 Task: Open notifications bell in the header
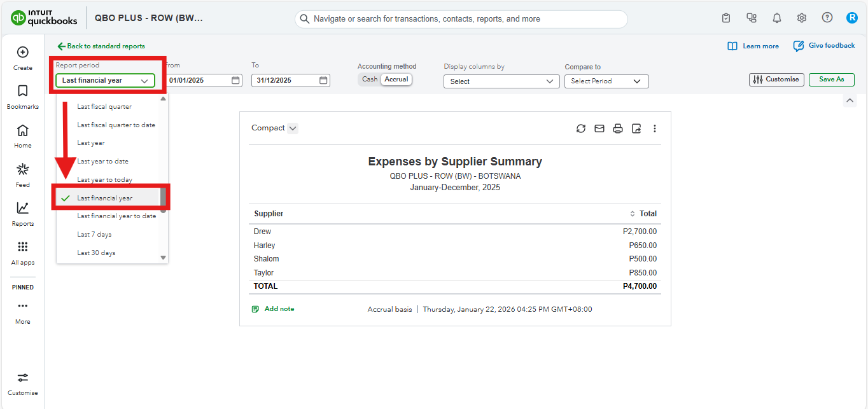[776, 18]
